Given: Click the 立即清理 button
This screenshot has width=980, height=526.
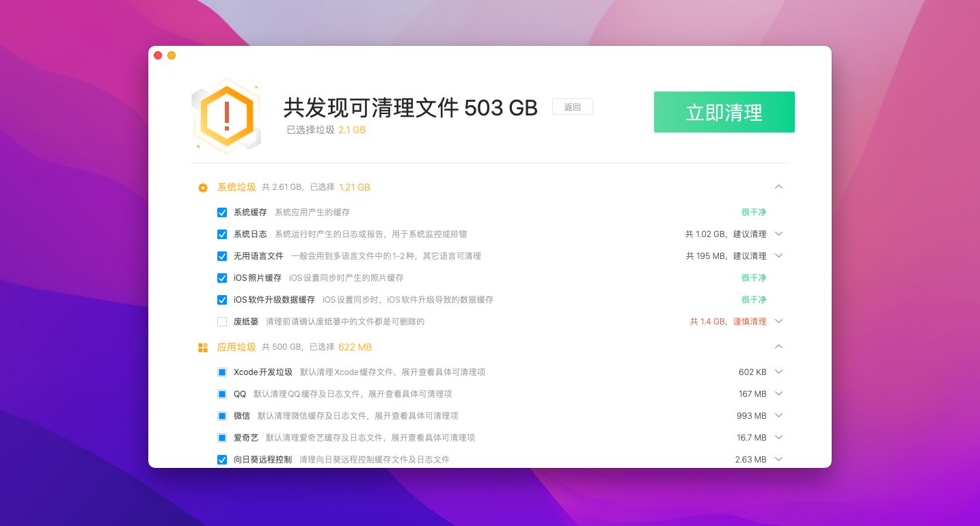Looking at the screenshot, I should 724,112.
